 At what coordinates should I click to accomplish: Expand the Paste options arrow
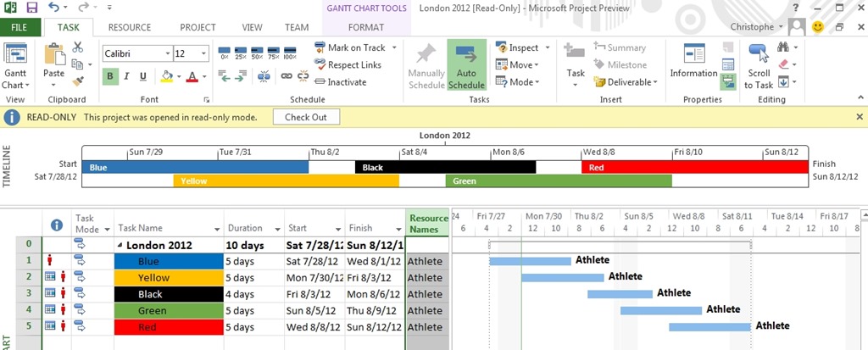53,85
